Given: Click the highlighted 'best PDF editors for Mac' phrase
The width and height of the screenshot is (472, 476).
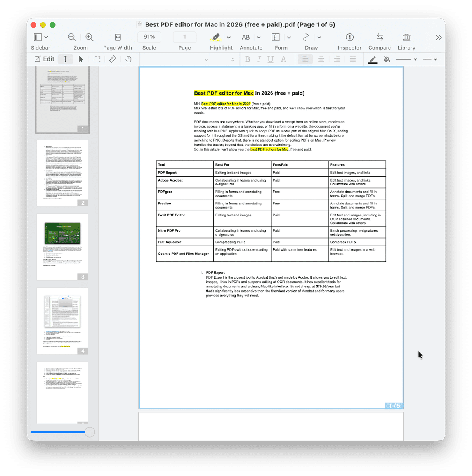Looking at the screenshot, I should point(269,149).
